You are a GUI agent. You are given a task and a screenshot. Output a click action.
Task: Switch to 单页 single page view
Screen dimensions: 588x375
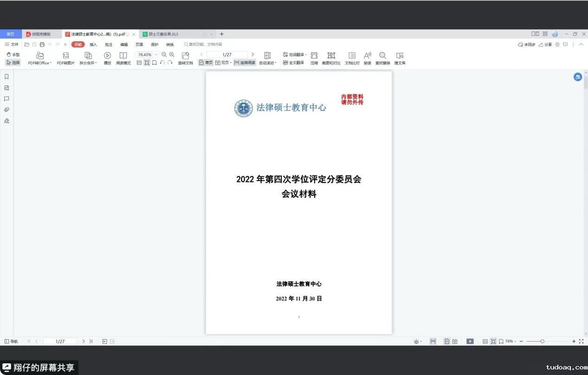206,63
